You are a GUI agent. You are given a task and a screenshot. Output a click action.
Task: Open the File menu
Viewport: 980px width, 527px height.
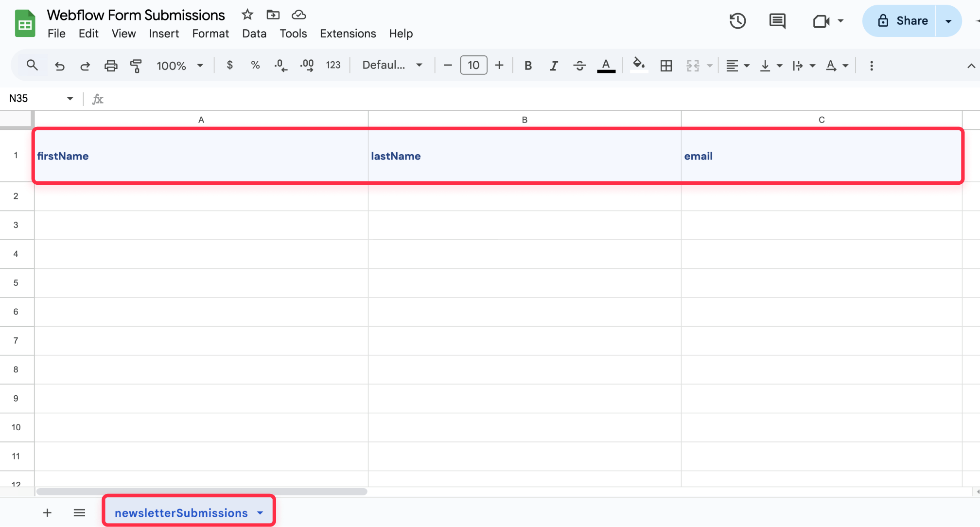[56, 34]
